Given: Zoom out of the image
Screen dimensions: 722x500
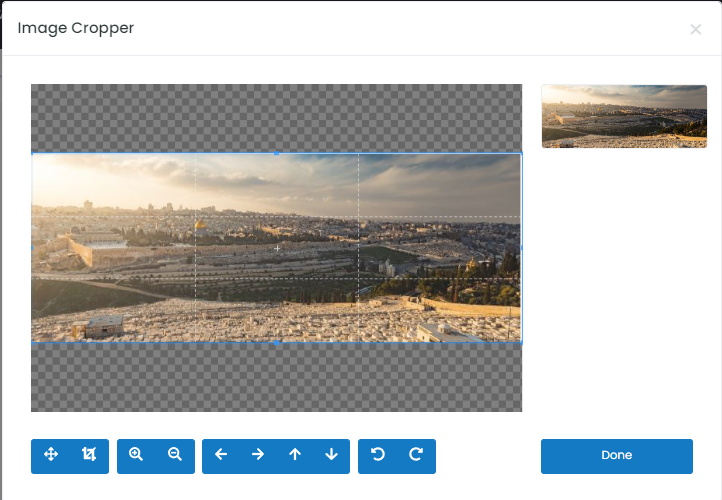Looking at the screenshot, I should (175, 455).
